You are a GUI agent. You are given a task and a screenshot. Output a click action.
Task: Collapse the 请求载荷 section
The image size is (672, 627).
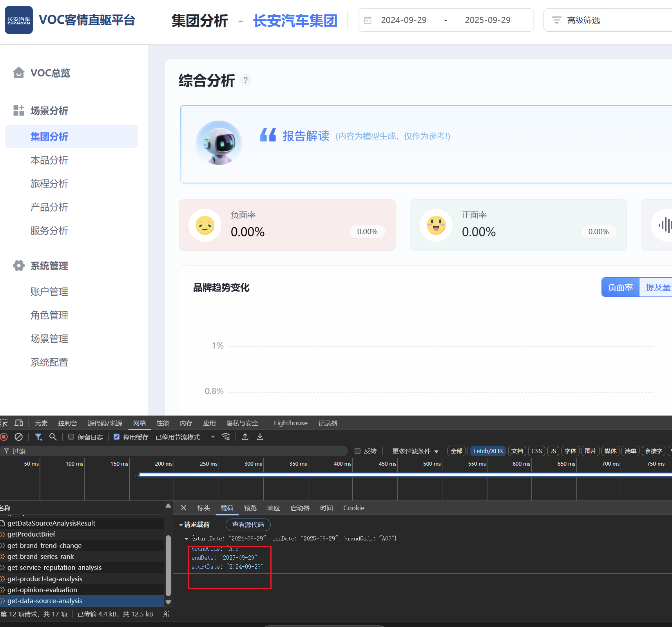[x=181, y=525]
